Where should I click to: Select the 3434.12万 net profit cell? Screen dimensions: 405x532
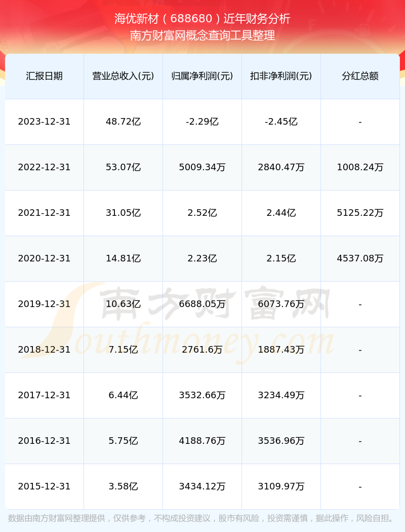click(202, 486)
